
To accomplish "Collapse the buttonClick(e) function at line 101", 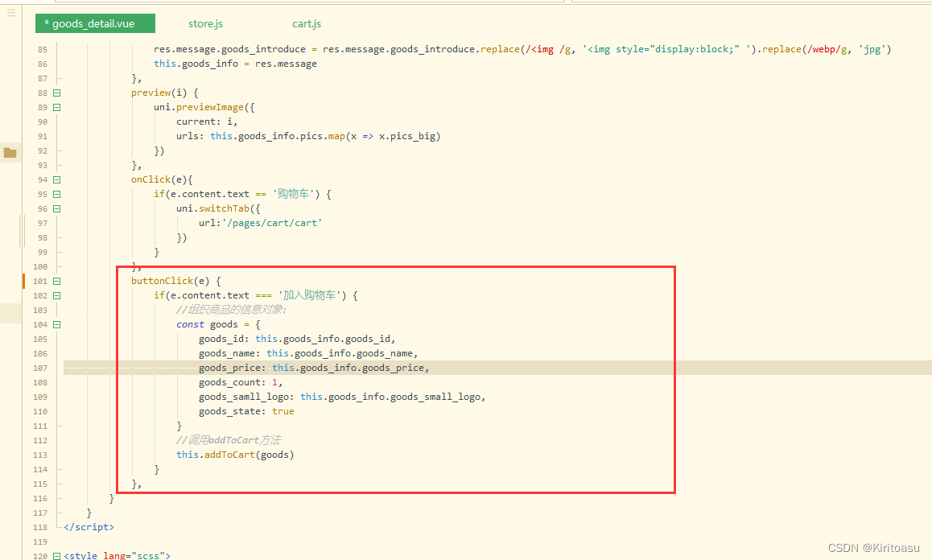I will 57,281.
